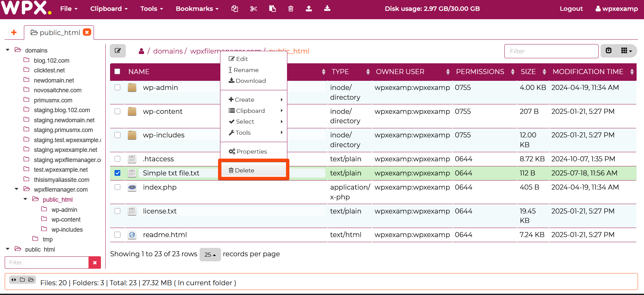Viewport: 644px width, 295px height.
Task: Close the public_html tab
Action: click(x=87, y=32)
